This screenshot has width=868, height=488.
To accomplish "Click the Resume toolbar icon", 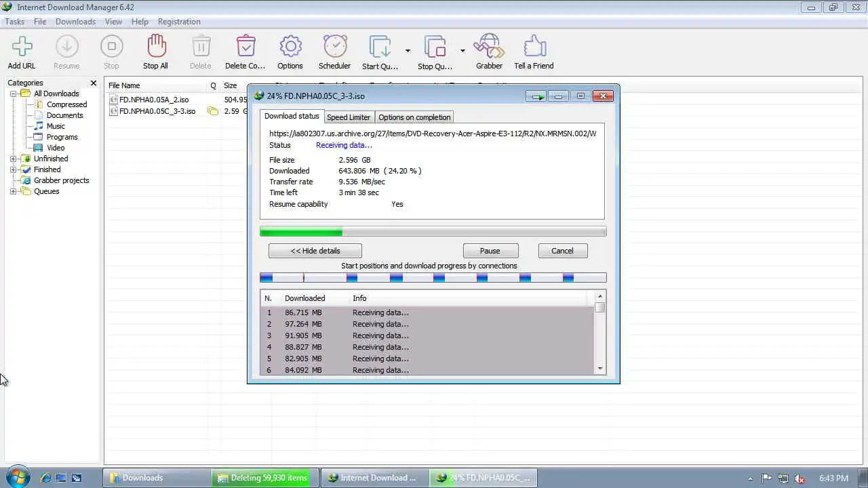I will coord(66,52).
